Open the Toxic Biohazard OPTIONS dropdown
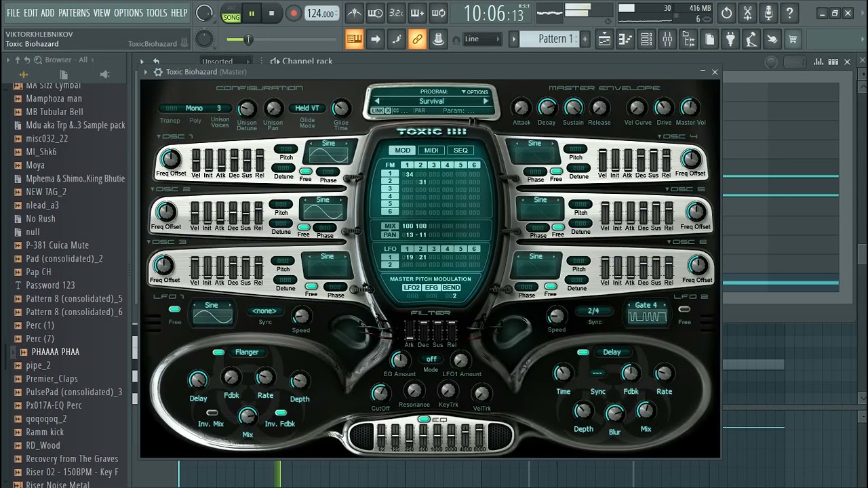This screenshot has width=868, height=488. 475,91
